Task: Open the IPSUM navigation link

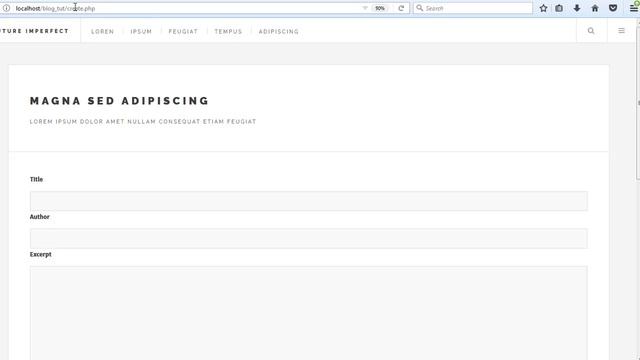Action: pyautogui.click(x=141, y=31)
